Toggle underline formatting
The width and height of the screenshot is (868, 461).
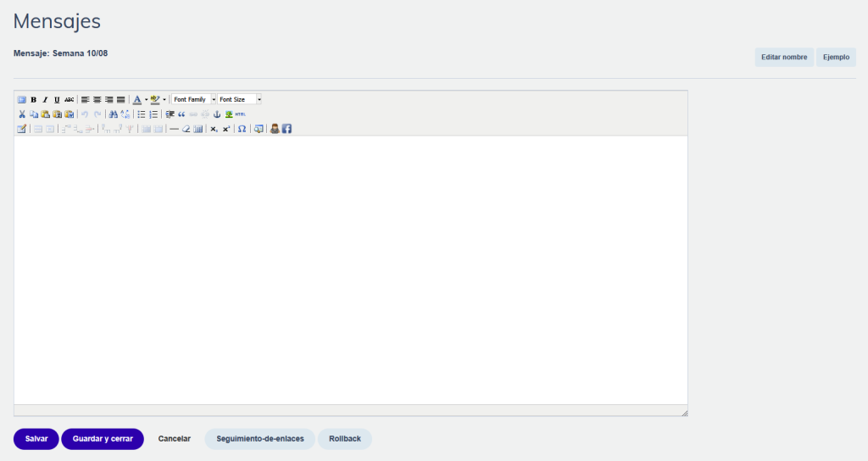coord(57,100)
